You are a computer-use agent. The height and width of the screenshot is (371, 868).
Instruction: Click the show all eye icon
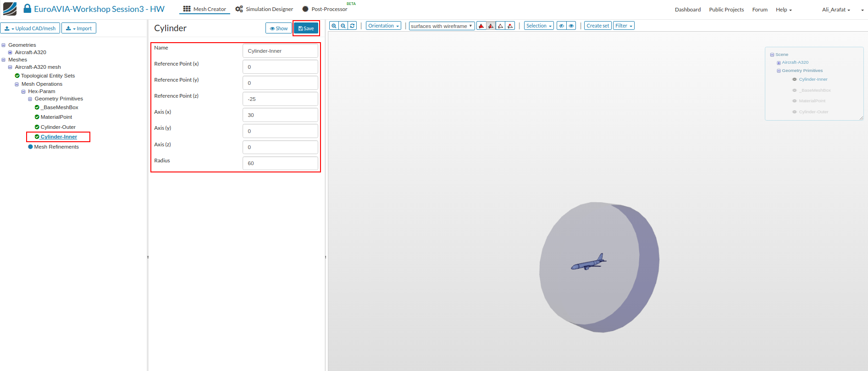coord(572,26)
